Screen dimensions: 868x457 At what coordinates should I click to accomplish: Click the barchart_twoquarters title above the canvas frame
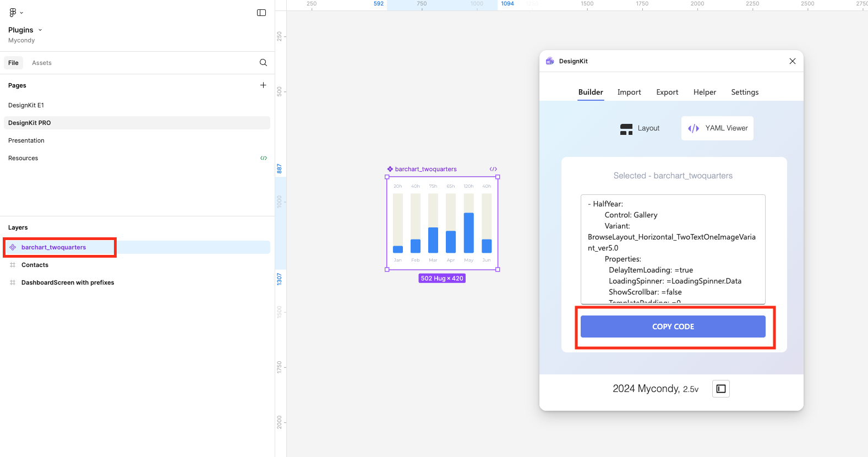425,169
